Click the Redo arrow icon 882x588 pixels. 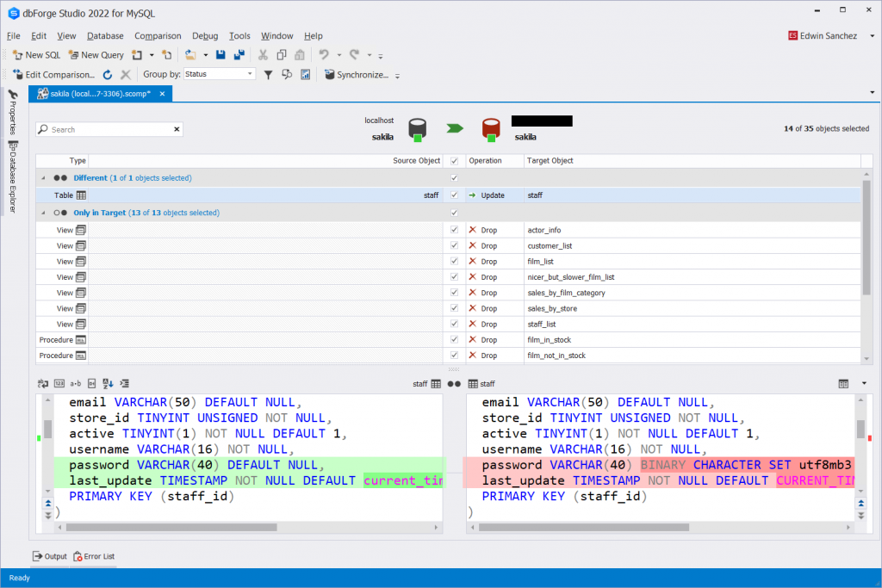(x=354, y=55)
